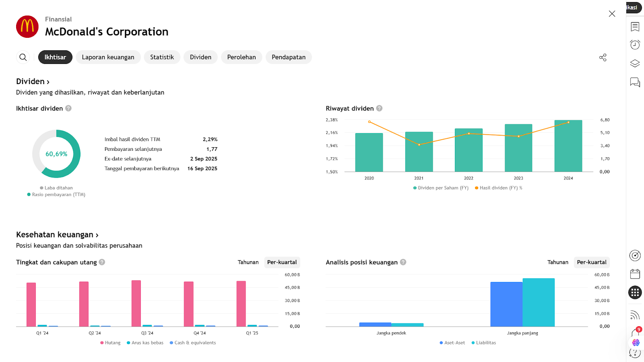This screenshot has width=644, height=362.
Task: Switch debt chart to Tahunan
Action: pos(248,262)
